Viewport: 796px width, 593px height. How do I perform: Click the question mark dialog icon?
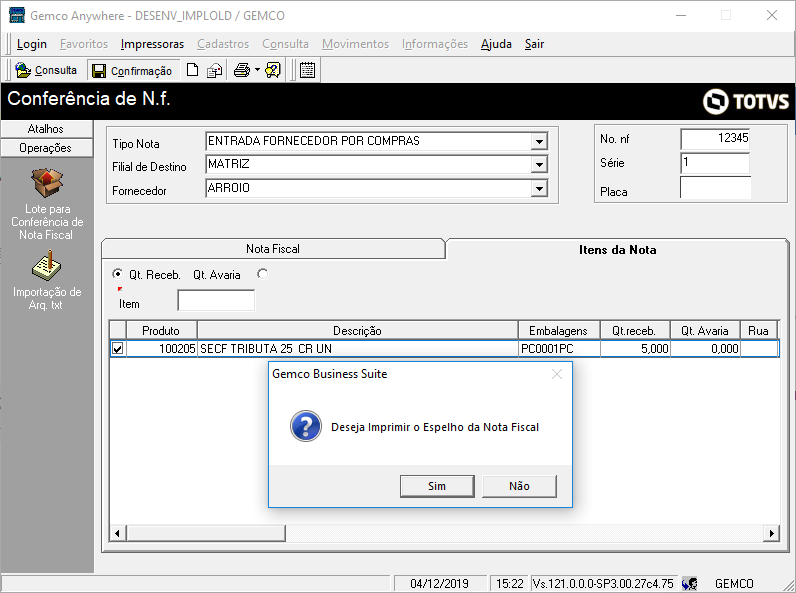pyautogui.click(x=306, y=426)
